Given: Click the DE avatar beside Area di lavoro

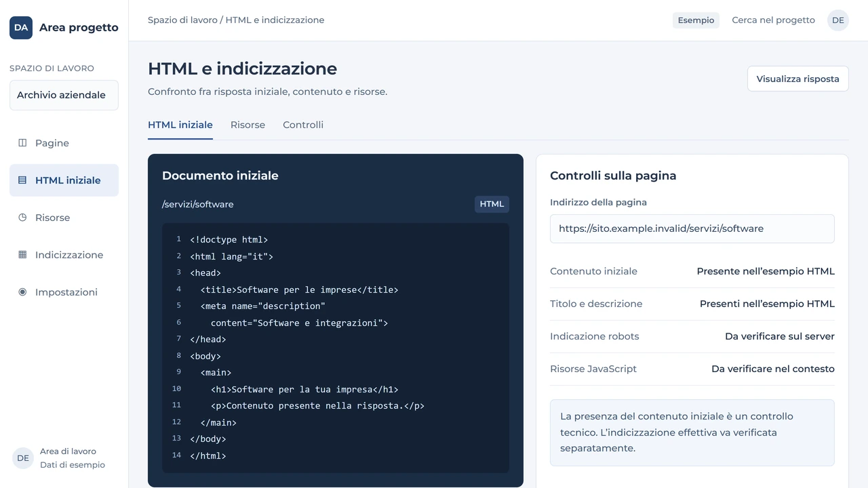Looking at the screenshot, I should 23,458.
